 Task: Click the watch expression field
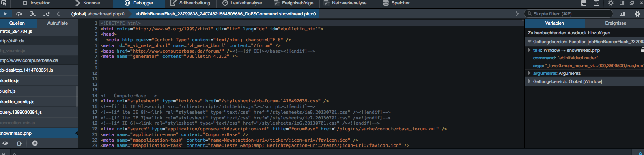(x=584, y=33)
